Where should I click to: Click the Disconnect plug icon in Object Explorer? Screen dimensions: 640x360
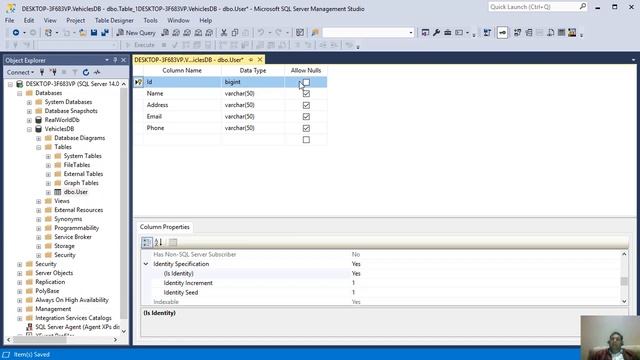click(53, 72)
